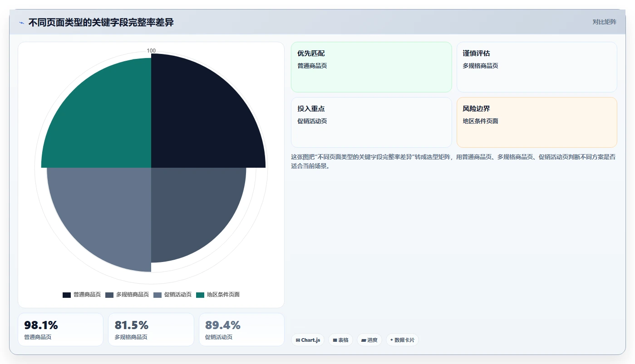635x364 pixels.
Task: Click the 对比矩阵 label in the header
Action: tap(604, 22)
